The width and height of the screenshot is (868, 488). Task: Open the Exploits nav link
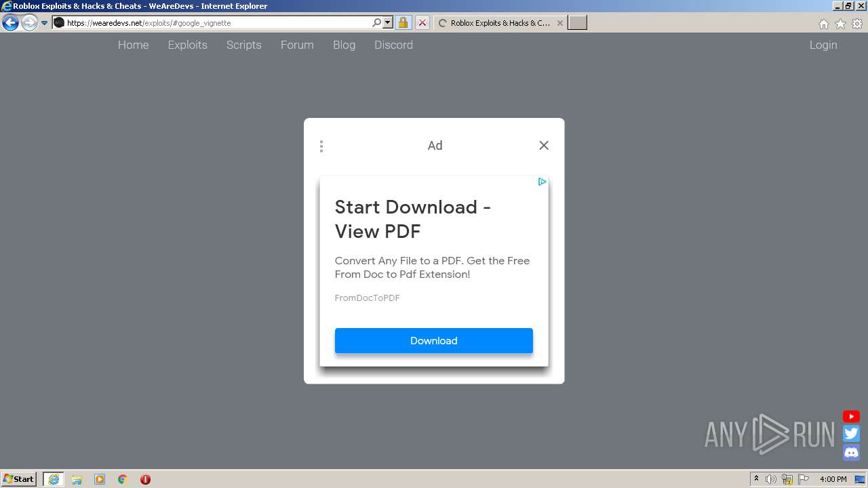coord(188,45)
